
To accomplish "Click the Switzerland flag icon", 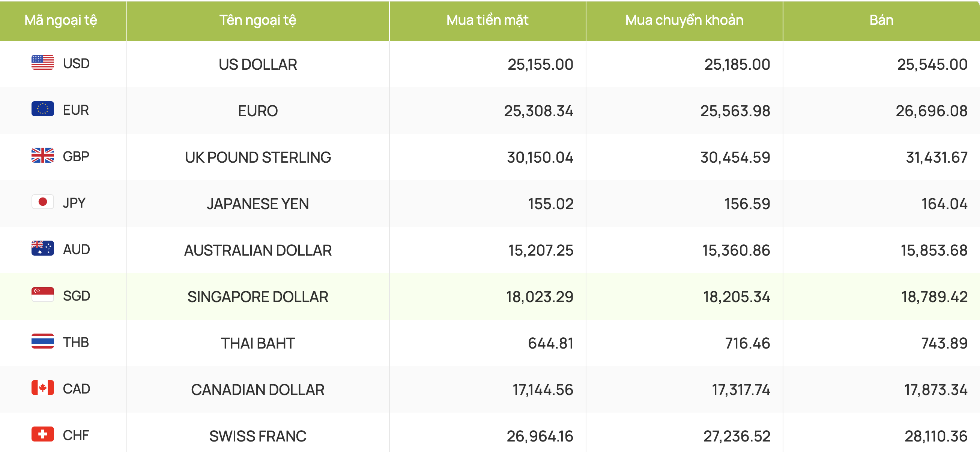I will [x=43, y=434].
